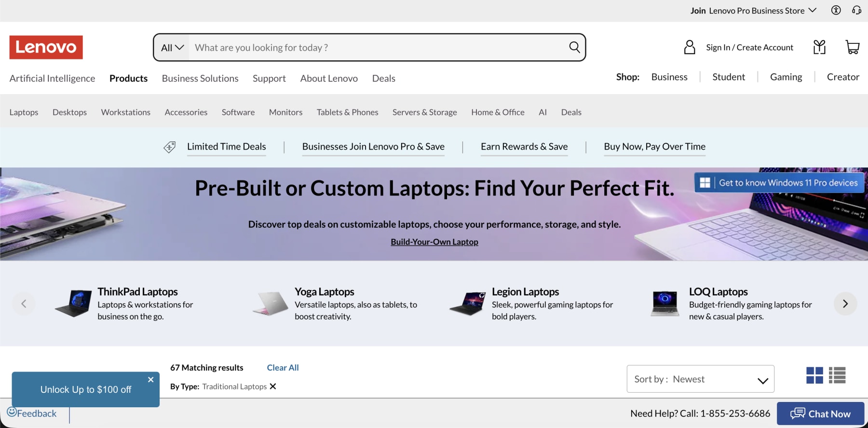Open the Business Solutions menu
Viewport: 868px width, 428px height.
click(x=200, y=78)
